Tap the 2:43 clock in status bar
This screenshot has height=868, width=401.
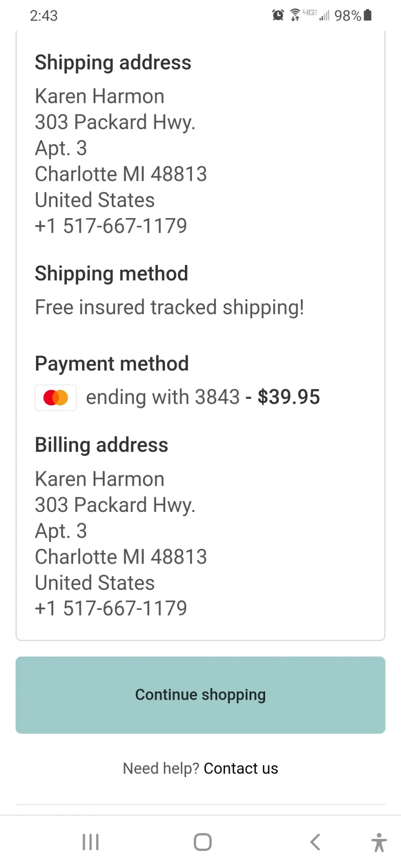[x=44, y=16]
